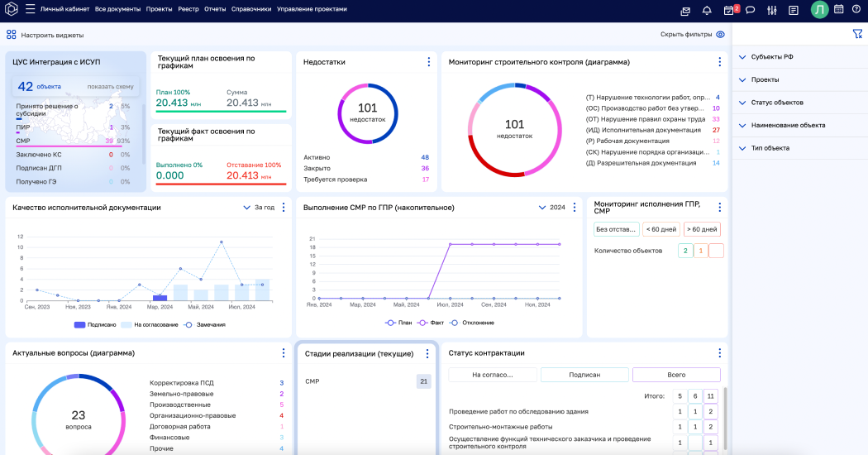This screenshot has height=455, width=868.
Task: Open the sliders settings icon
Action: point(771,11)
